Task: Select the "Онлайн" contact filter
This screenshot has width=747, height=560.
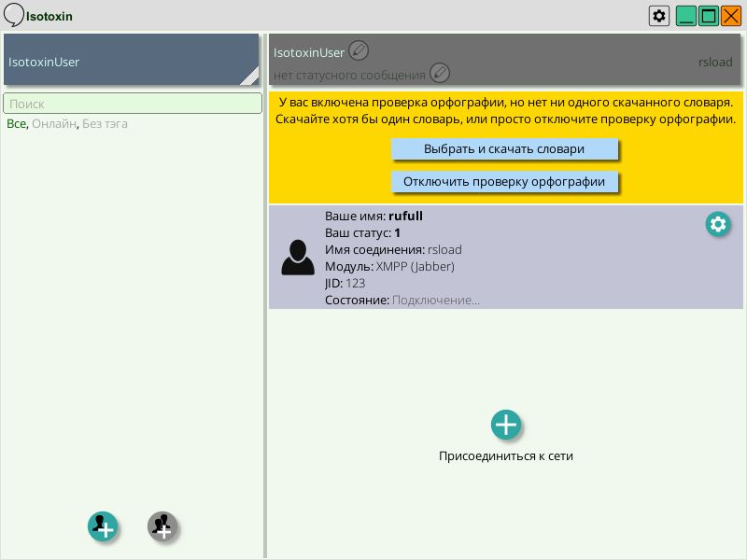Action: coord(54,124)
